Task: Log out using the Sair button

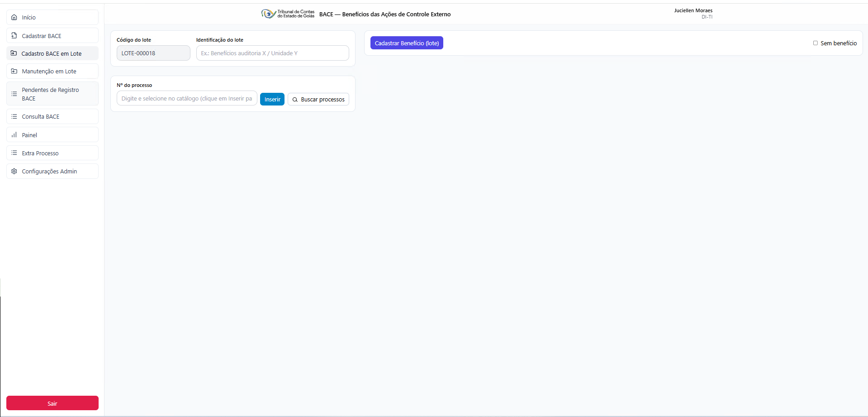Action: [52, 403]
